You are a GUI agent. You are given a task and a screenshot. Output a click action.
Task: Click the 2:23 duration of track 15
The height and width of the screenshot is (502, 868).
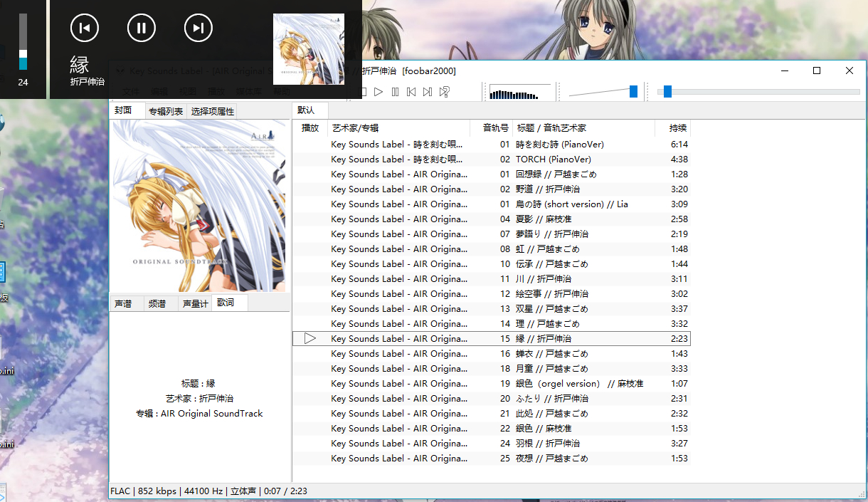pyautogui.click(x=679, y=339)
